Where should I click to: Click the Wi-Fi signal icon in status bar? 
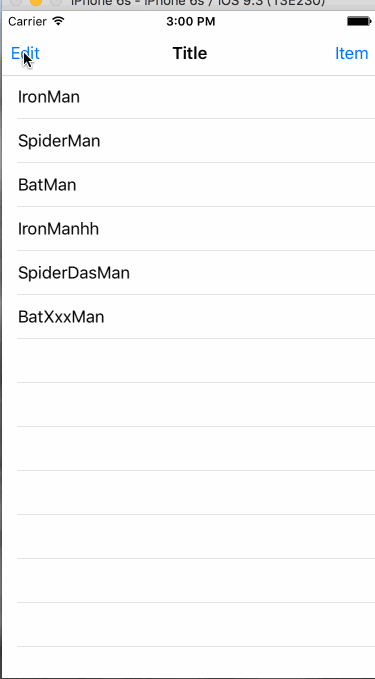pos(58,21)
